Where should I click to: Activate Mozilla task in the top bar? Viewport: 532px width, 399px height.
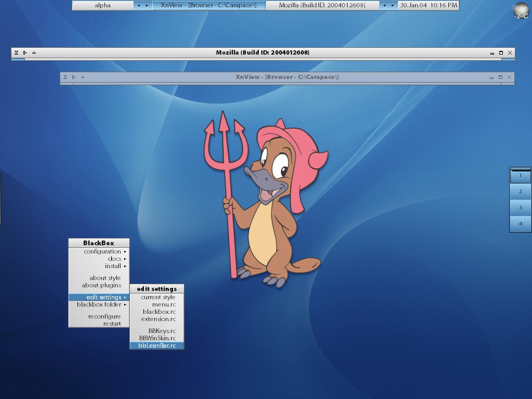coord(322,5)
